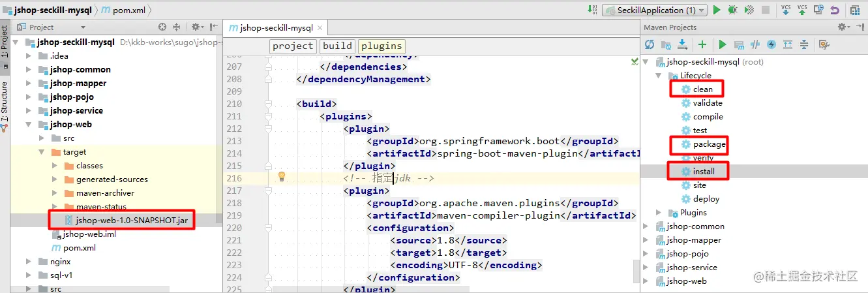Screen dimensions: 868x293
Task: Collapse the Lifecycle node in Maven tree
Action: click(x=658, y=76)
